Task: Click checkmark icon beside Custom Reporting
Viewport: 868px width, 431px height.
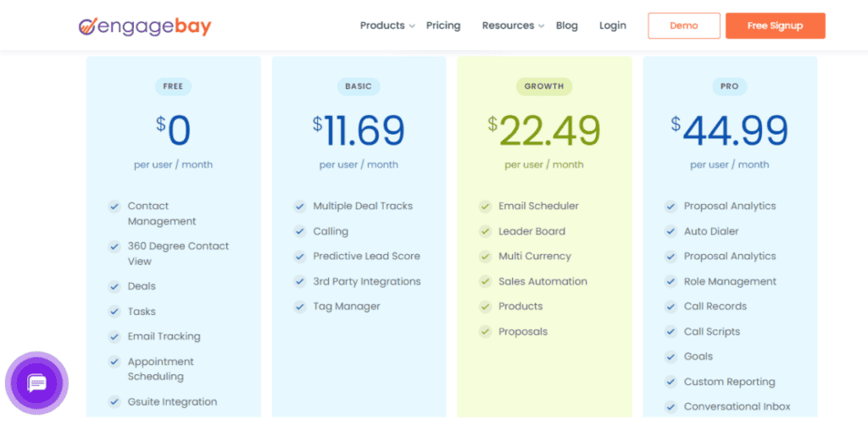Action: pyautogui.click(x=671, y=382)
